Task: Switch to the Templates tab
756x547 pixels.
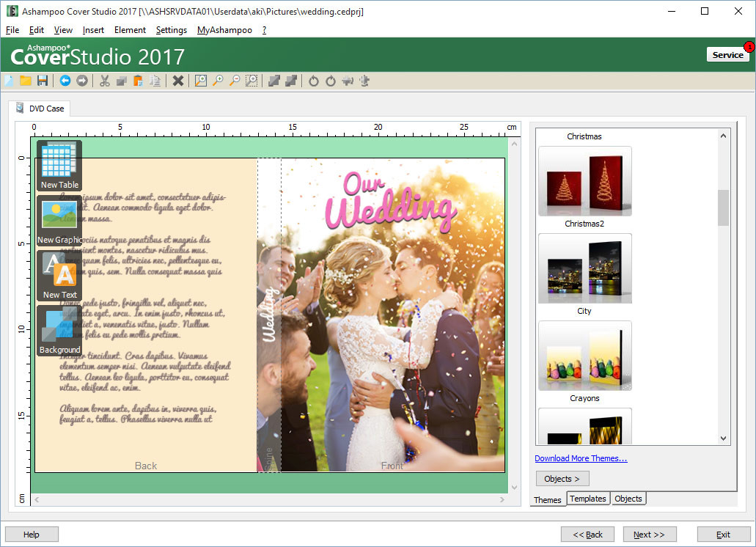Action: coord(588,499)
